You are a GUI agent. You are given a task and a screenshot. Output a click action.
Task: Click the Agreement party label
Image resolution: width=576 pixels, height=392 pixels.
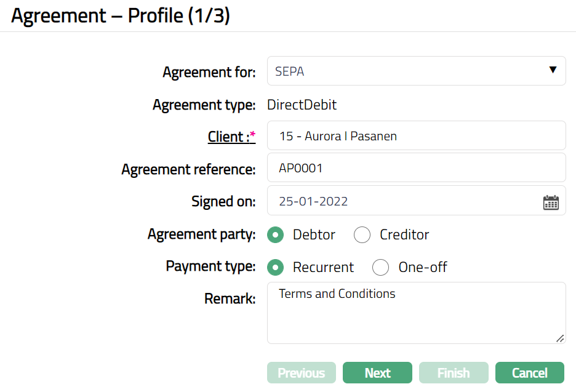[x=201, y=234]
